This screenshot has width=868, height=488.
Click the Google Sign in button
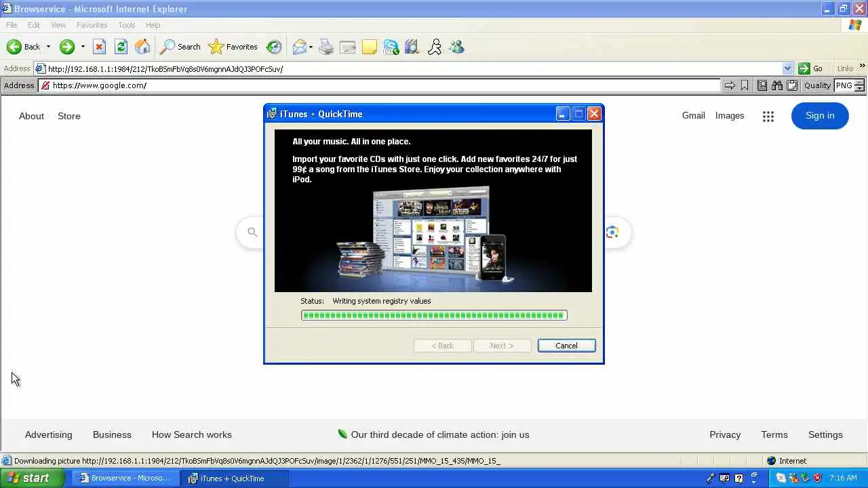[x=820, y=116]
